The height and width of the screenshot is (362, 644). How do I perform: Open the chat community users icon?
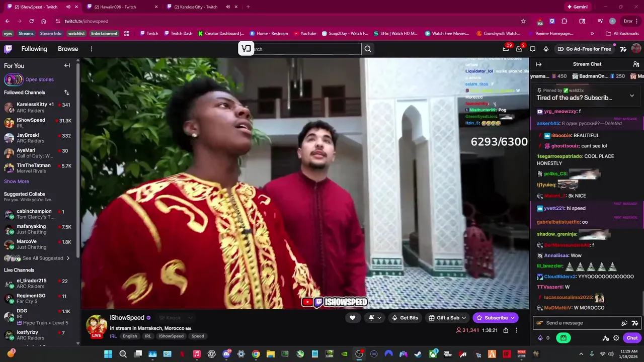[x=636, y=64]
